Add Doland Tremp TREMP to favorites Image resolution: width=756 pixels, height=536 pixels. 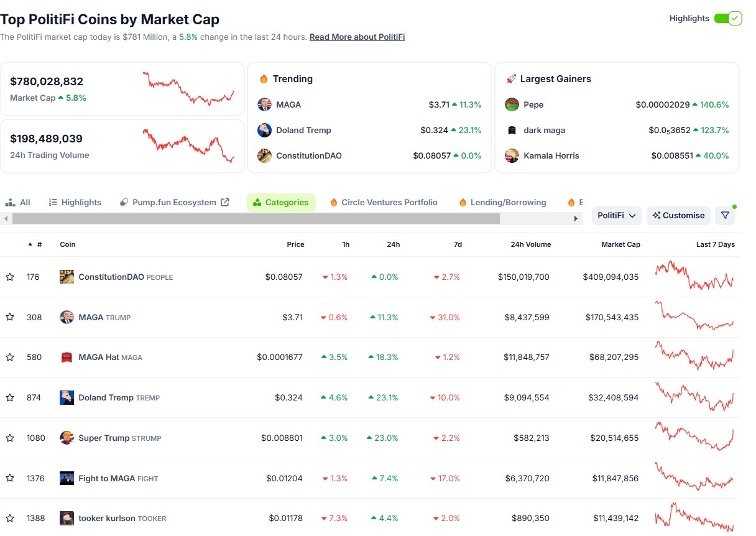[x=10, y=397]
